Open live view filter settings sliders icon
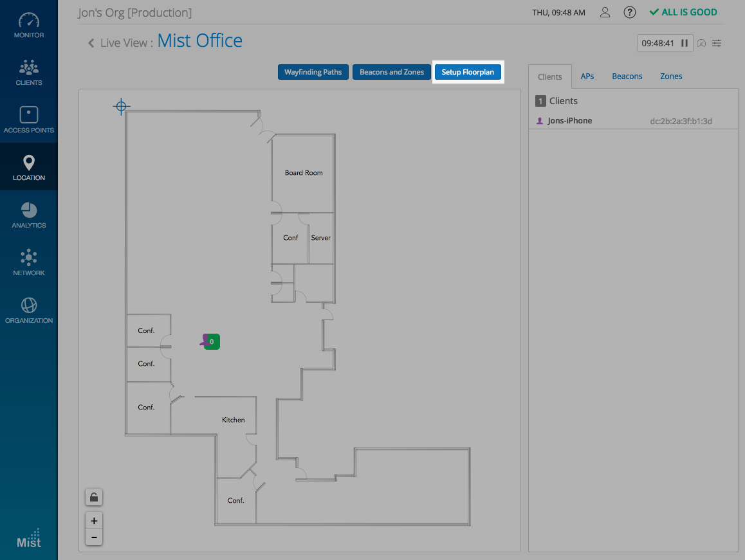745x560 pixels. (717, 43)
